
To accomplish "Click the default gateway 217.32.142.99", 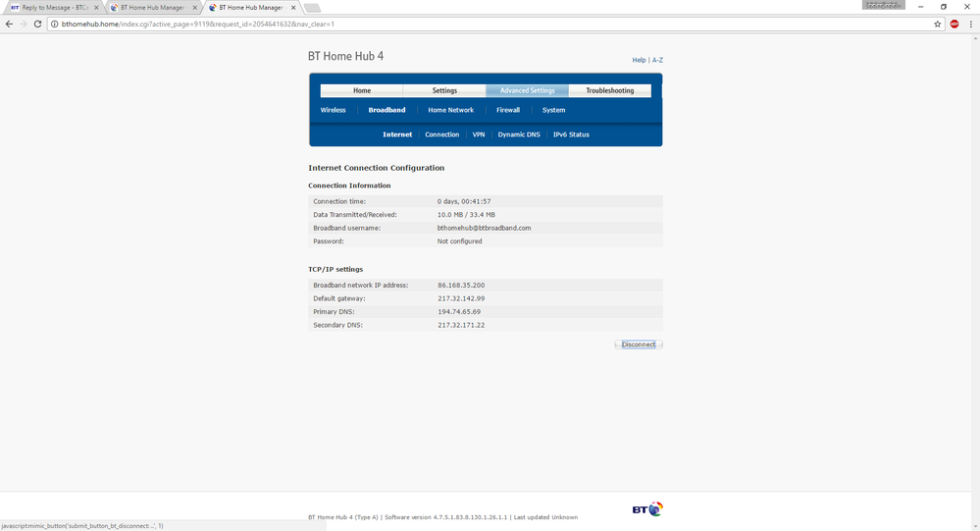I will click(461, 298).
